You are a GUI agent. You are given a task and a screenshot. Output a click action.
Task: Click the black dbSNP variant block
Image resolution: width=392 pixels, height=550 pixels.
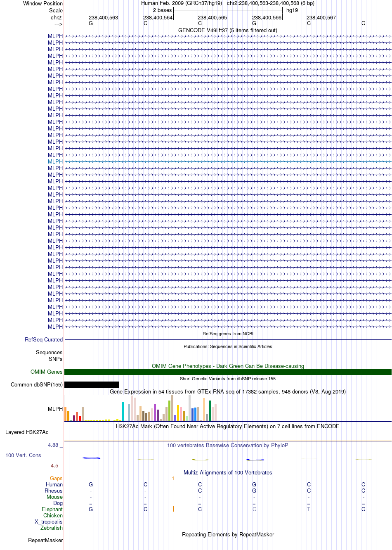tap(92, 384)
